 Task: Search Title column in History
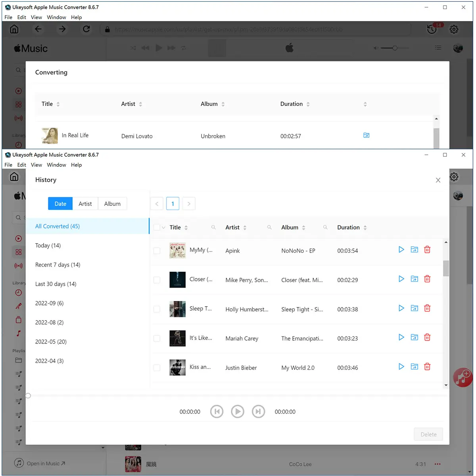(213, 227)
